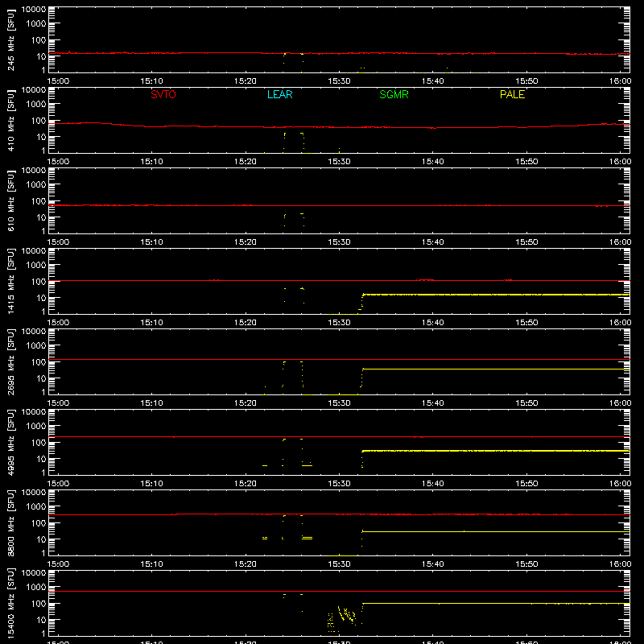
Task: Click 15:20 on the 4995 MHz time axis
Action: pyautogui.click(x=246, y=484)
